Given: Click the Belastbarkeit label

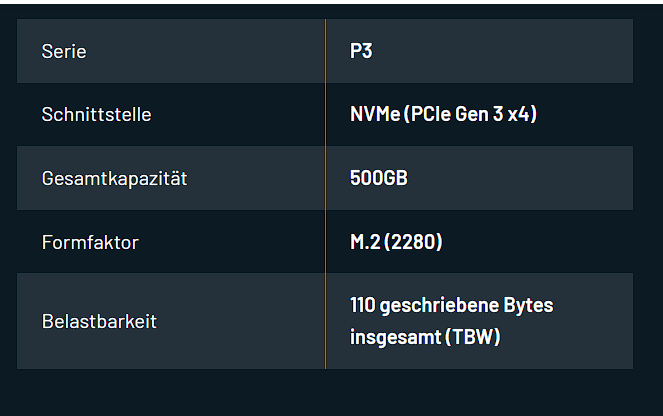Looking at the screenshot, I should coord(99,321).
